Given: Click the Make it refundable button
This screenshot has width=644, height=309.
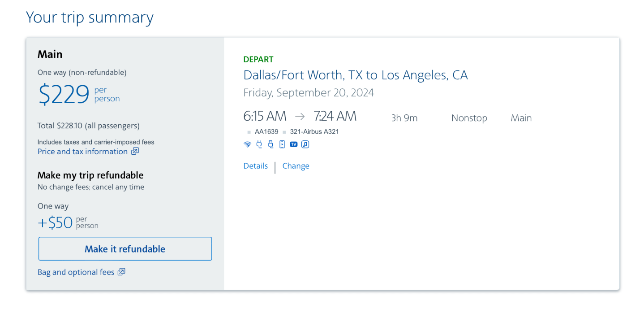Looking at the screenshot, I should click(x=125, y=248).
